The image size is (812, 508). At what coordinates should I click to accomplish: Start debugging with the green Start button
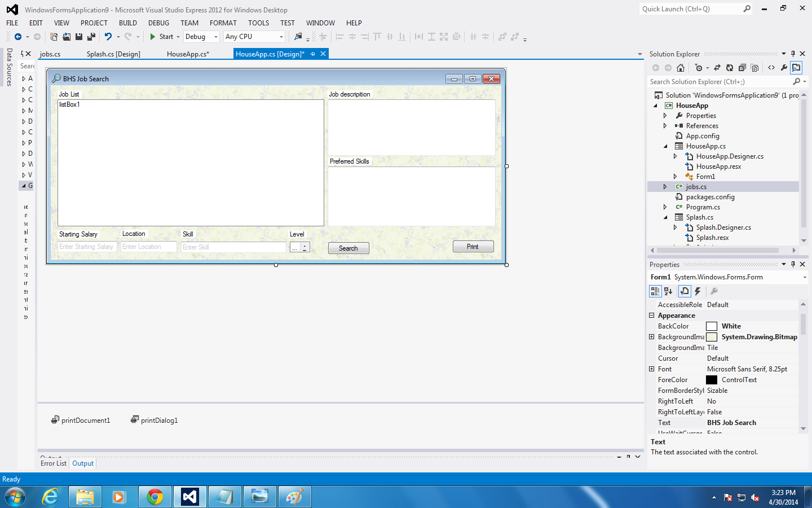[161, 37]
